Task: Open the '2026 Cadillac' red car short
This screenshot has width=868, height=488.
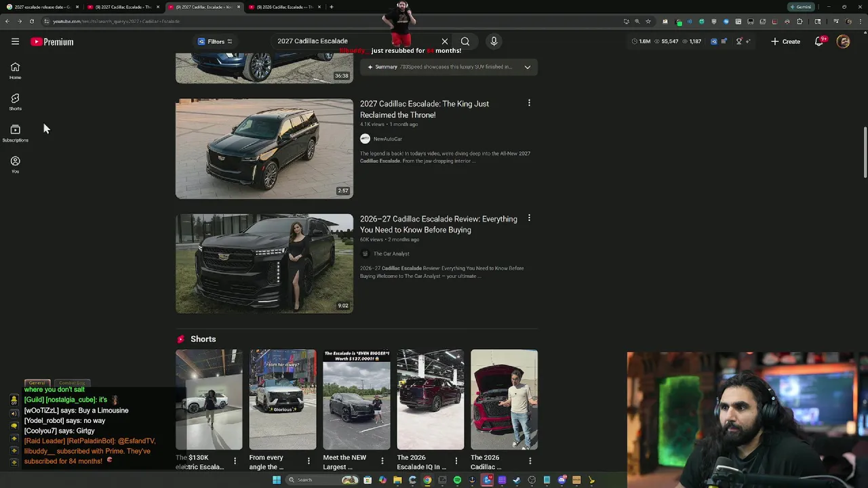Action: 505,399
